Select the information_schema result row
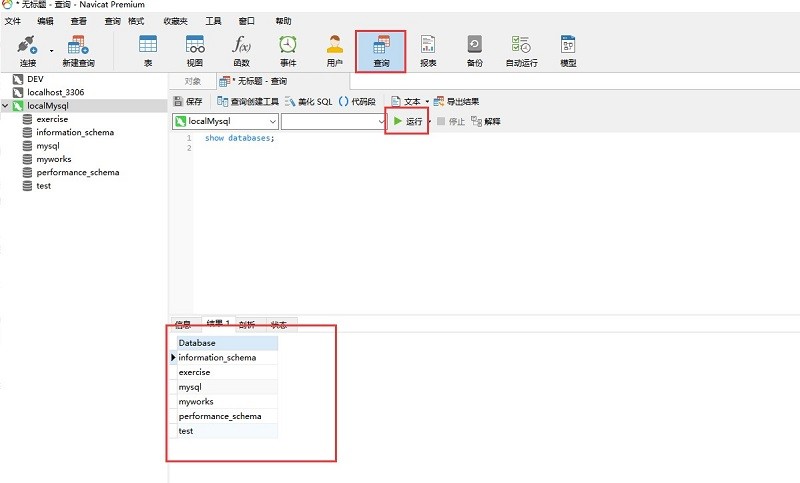This screenshot has height=483, width=800. click(227, 358)
